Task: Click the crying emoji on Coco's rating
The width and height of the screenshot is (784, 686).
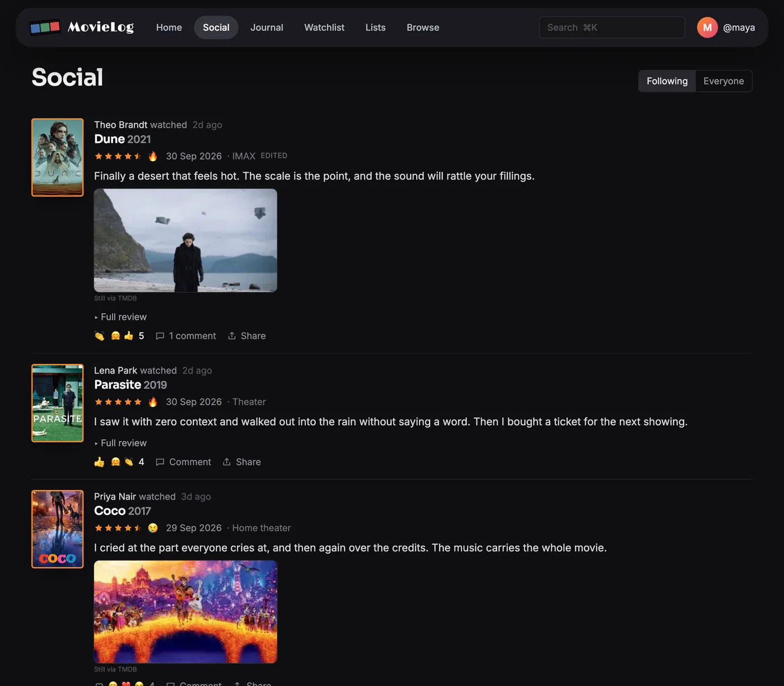Action: coord(153,528)
